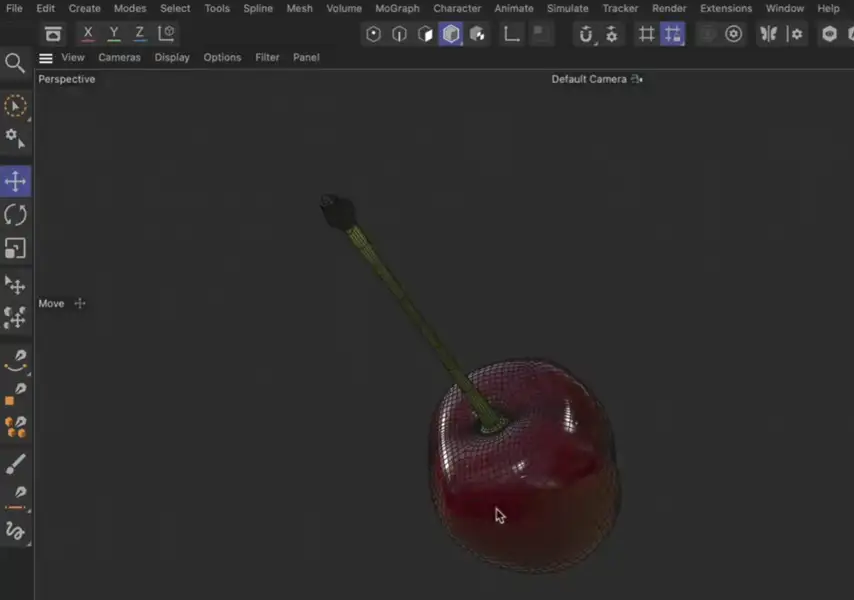
Task: Open the search magnifier icon
Action: coord(15,63)
